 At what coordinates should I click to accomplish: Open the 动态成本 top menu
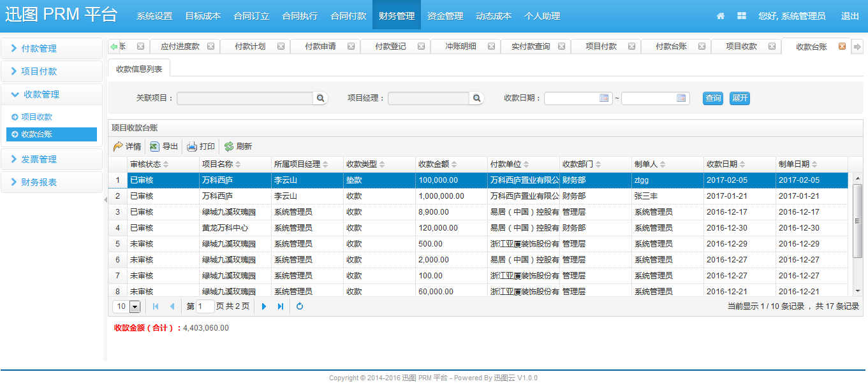[494, 16]
